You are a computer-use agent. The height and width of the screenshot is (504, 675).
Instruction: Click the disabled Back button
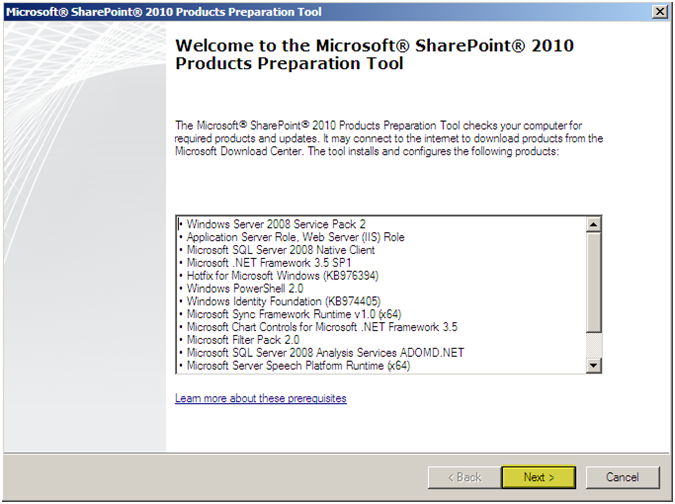click(x=464, y=477)
